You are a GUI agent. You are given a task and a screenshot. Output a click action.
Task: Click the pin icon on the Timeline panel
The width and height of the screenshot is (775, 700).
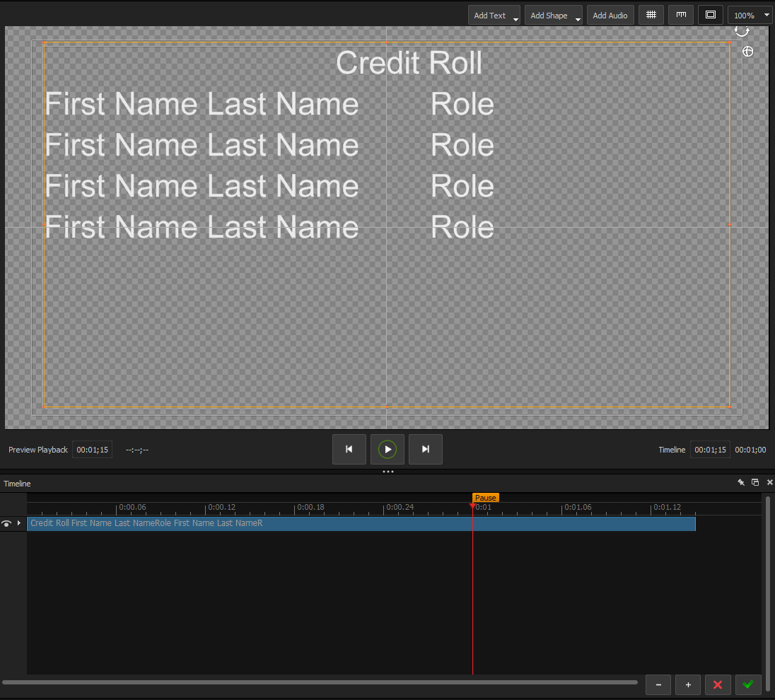point(741,482)
